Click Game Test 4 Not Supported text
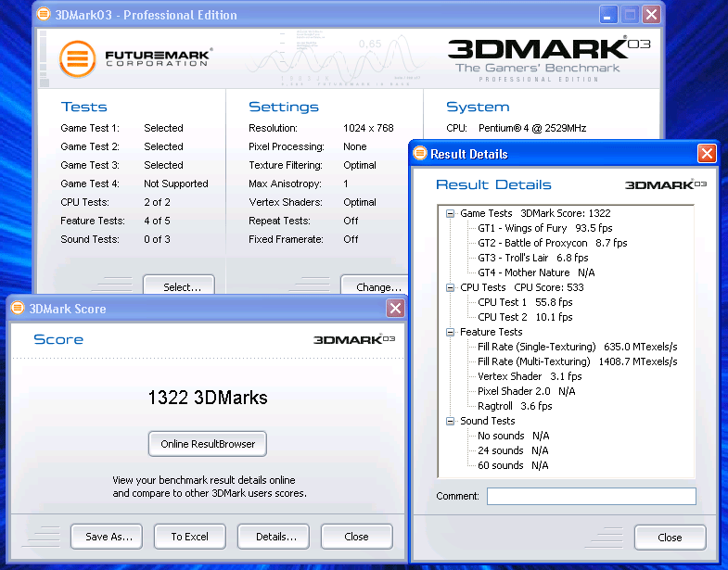 click(x=176, y=184)
